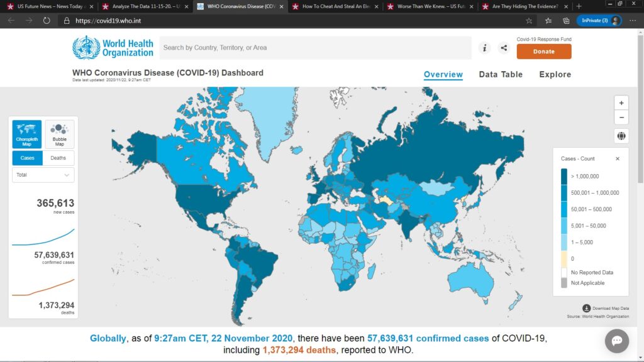
Task: Switch to Bubble Map view
Action: coord(59,134)
